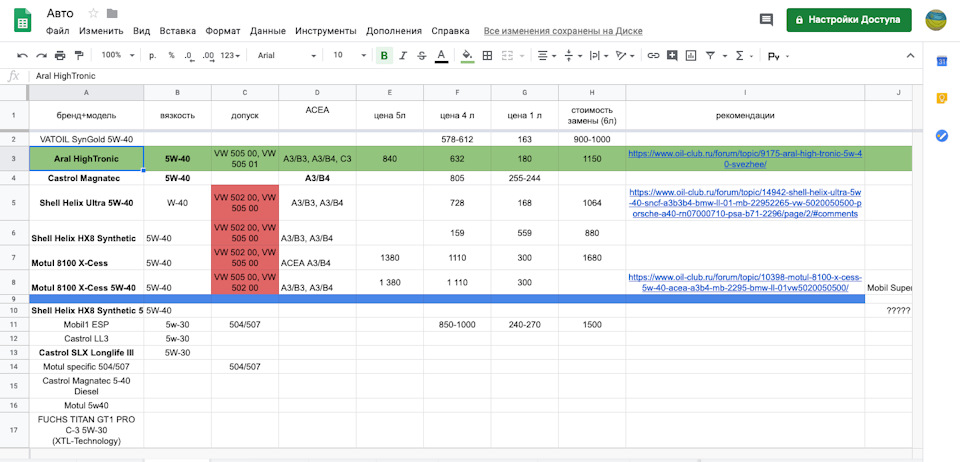This screenshot has height=462, width=960.
Task: Toggle Bold formatting
Action: tap(384, 56)
